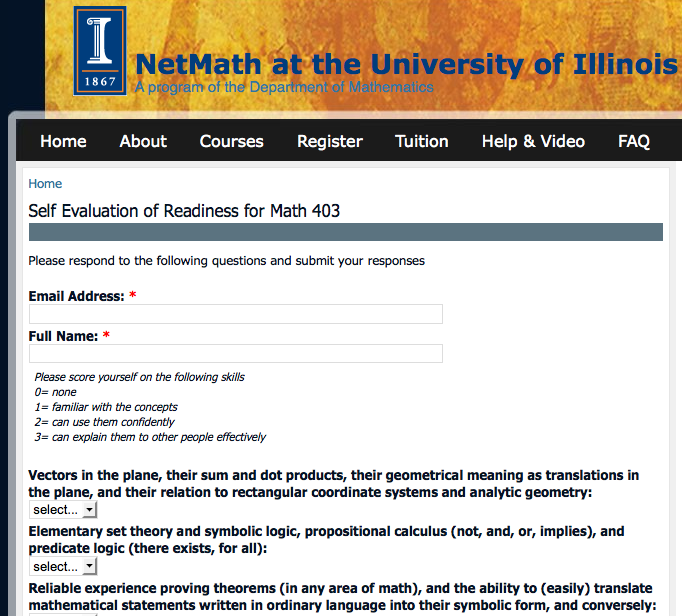
Task: Expand the select dropdown for the Vectors question
Action: point(63,510)
